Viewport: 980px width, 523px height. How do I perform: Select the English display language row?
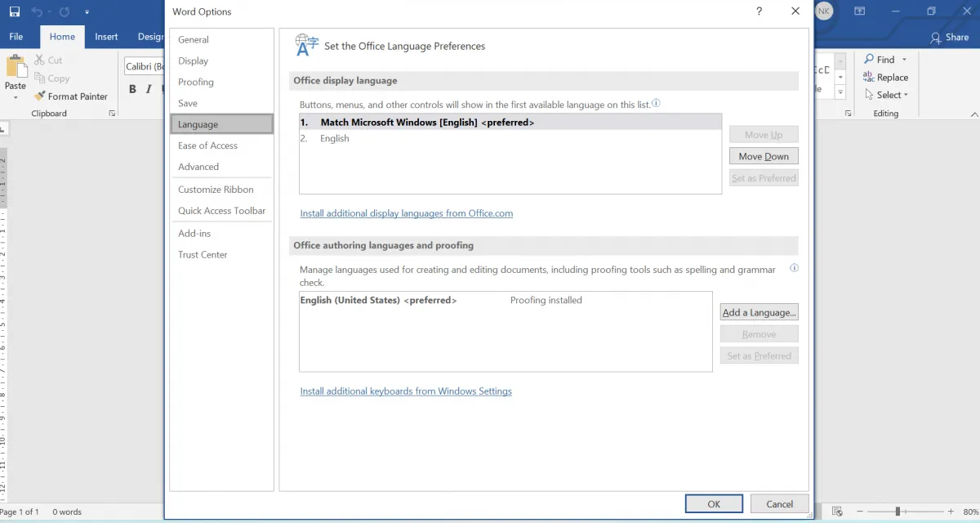(510, 139)
